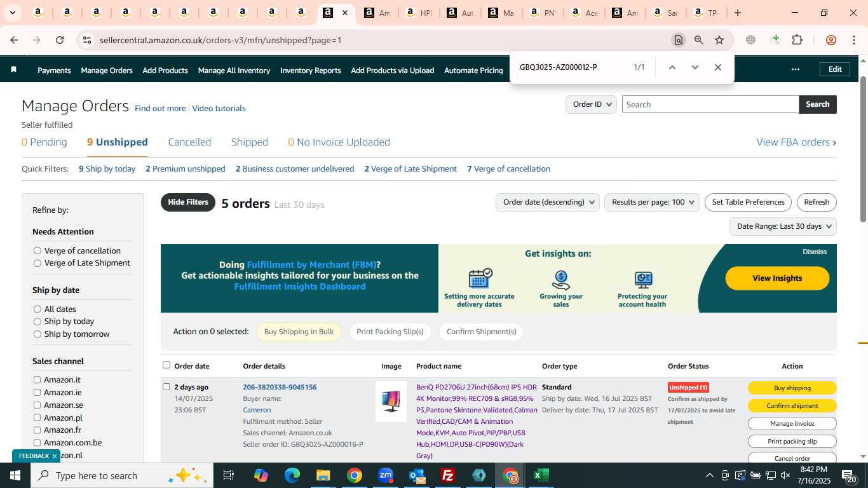868x488 pixels.
Task: Open a new browser tab
Action: pyautogui.click(x=737, y=13)
